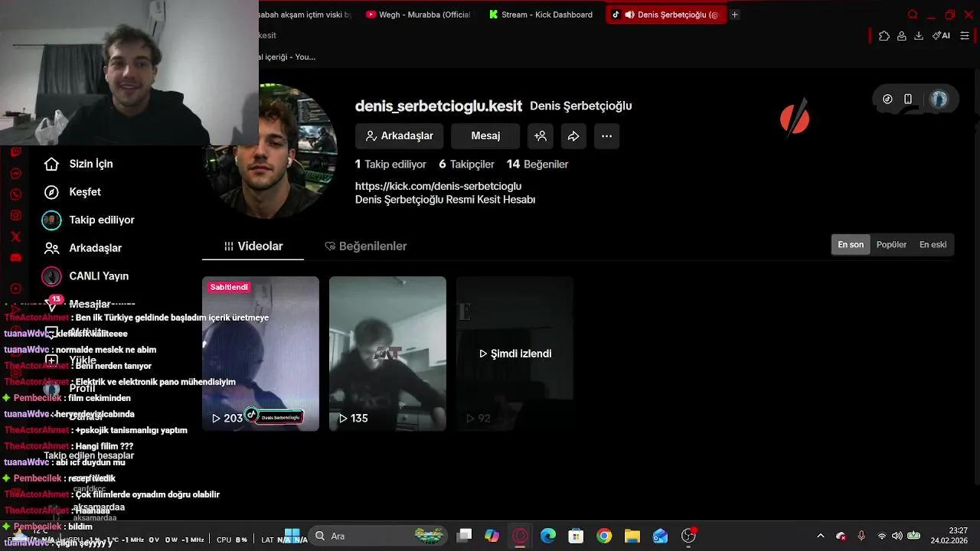Open Messenger in the Opera sidebar
Viewport: 980px width, 551px height.
pyautogui.click(x=15, y=174)
